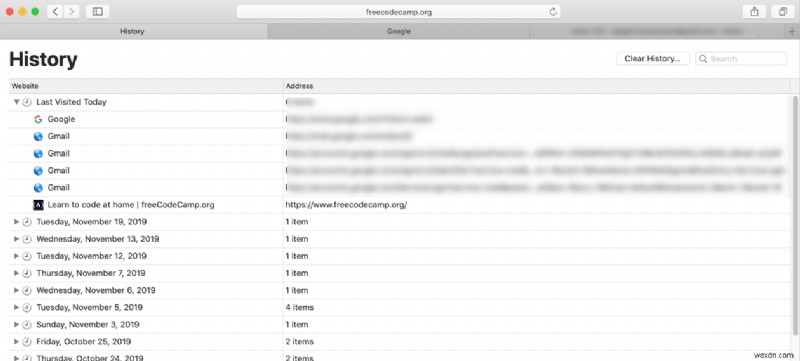Select Learn to code at home | freeCodeCamp.org
The height and width of the screenshot is (361, 800).
tap(131, 205)
